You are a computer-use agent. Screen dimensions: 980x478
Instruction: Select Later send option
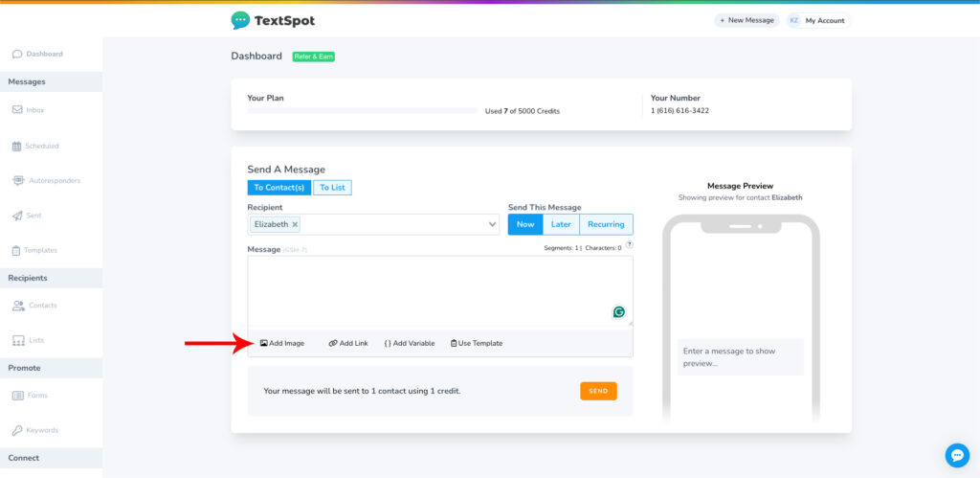click(x=561, y=224)
